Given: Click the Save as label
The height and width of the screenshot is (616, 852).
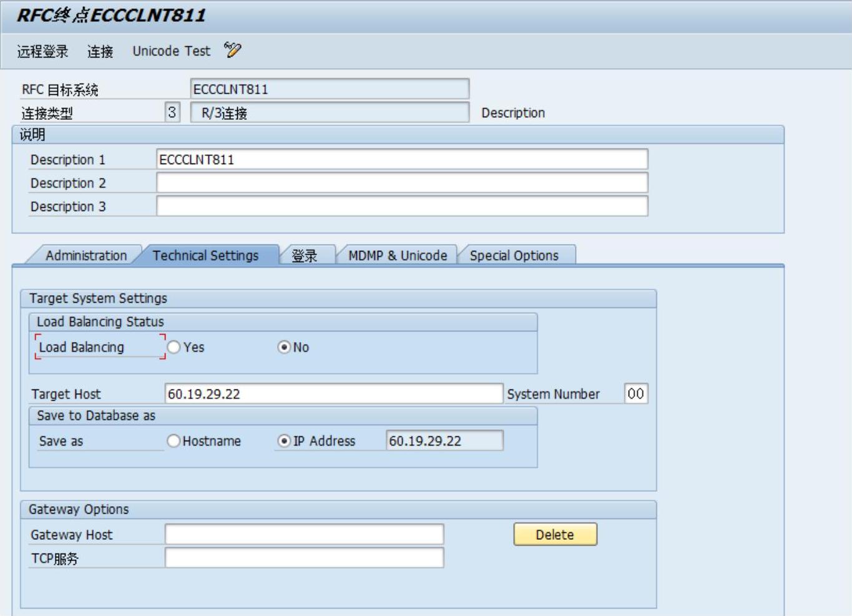Looking at the screenshot, I should [61, 441].
